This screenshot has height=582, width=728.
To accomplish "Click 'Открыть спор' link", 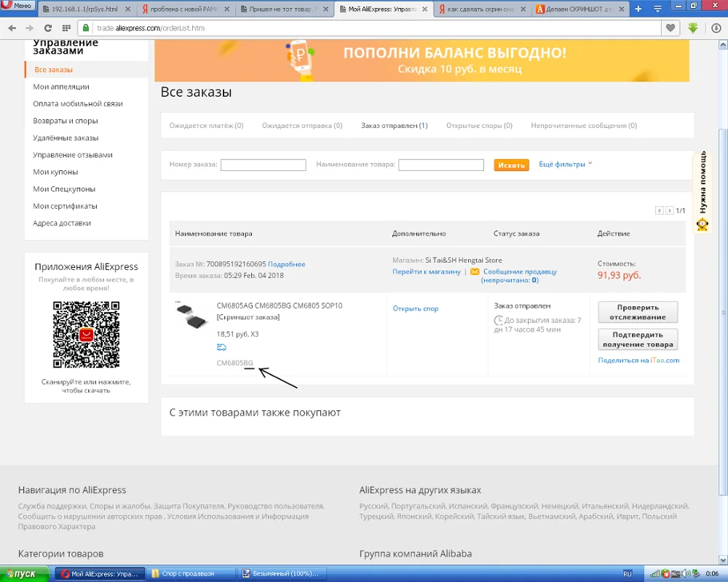I will point(416,308).
